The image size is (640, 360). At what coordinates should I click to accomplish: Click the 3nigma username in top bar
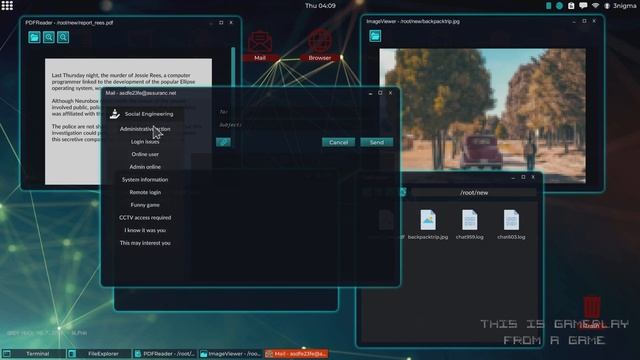tap(624, 6)
